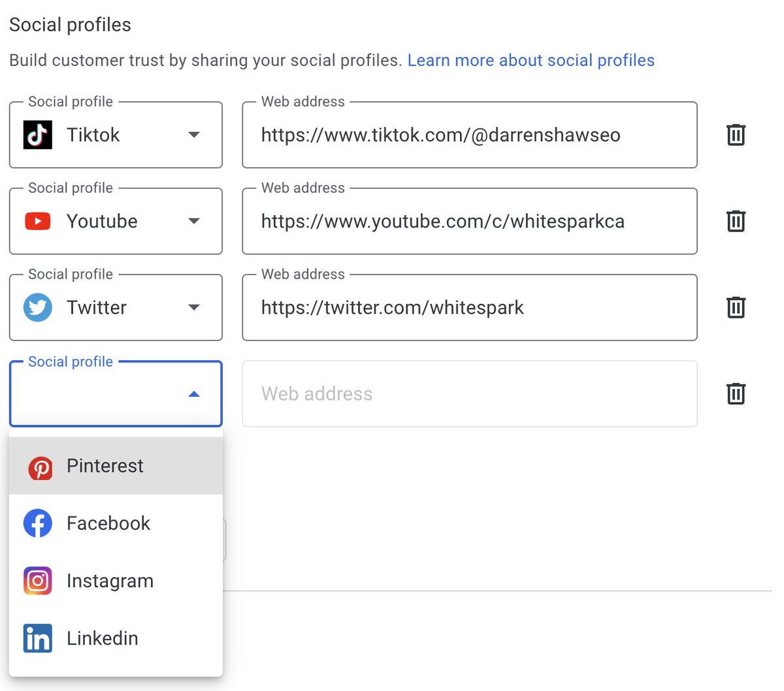This screenshot has width=784, height=691.
Task: Click the Youtube logo icon
Action: pyautogui.click(x=38, y=221)
